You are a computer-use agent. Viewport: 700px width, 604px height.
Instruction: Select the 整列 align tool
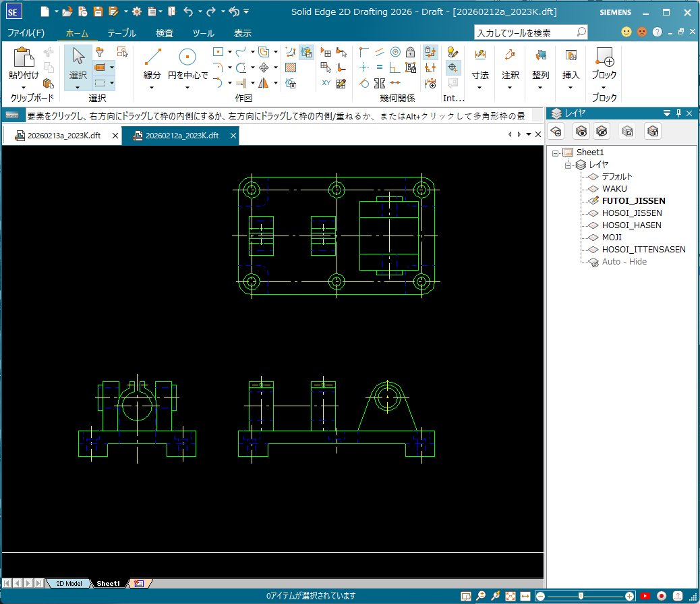click(539, 55)
